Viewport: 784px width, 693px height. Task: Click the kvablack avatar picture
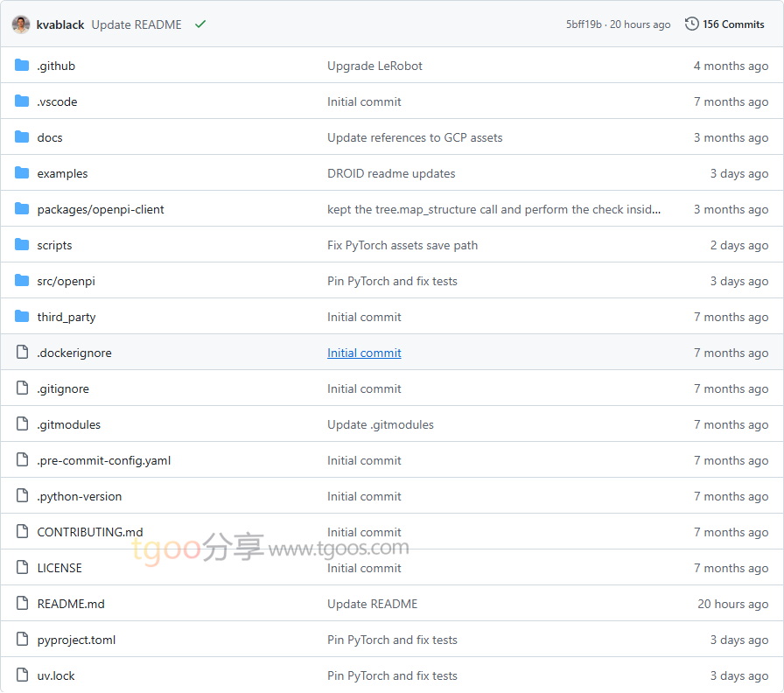pyautogui.click(x=20, y=24)
